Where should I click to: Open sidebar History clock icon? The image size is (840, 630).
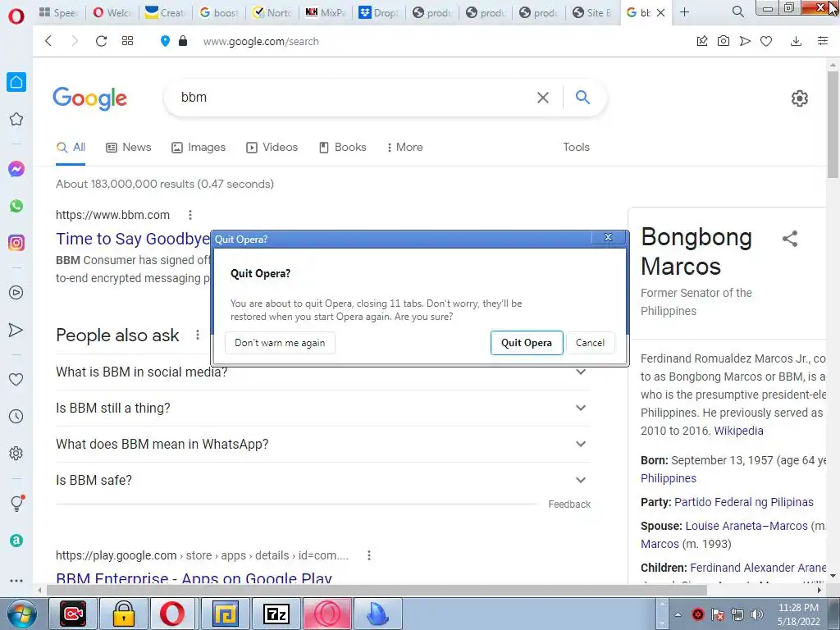click(16, 416)
